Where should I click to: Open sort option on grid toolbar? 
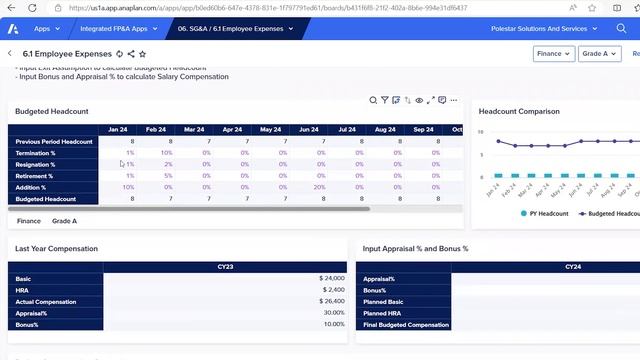click(407, 100)
